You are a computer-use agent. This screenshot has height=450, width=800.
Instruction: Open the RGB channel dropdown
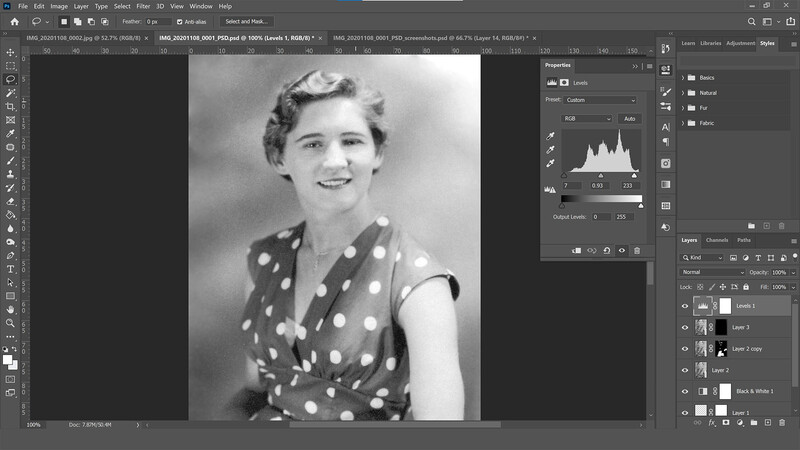pyautogui.click(x=586, y=118)
